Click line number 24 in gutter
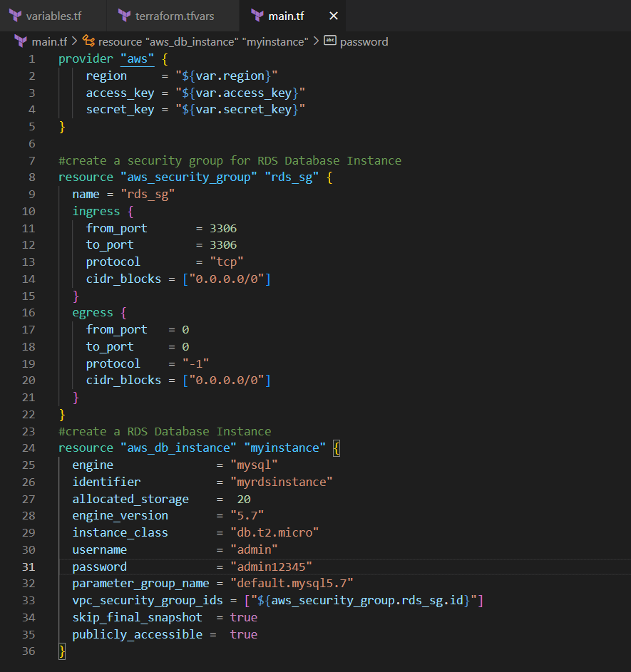 [x=29, y=448]
